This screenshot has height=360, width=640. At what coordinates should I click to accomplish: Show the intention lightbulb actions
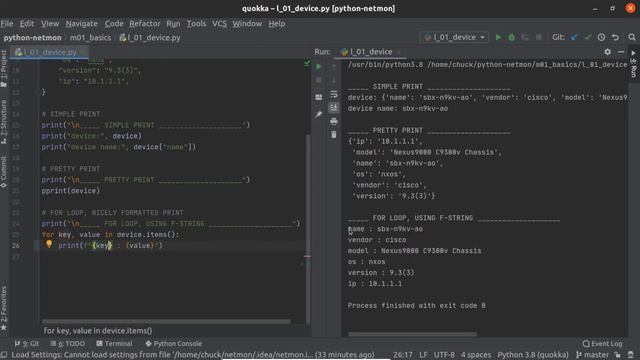coord(49,244)
